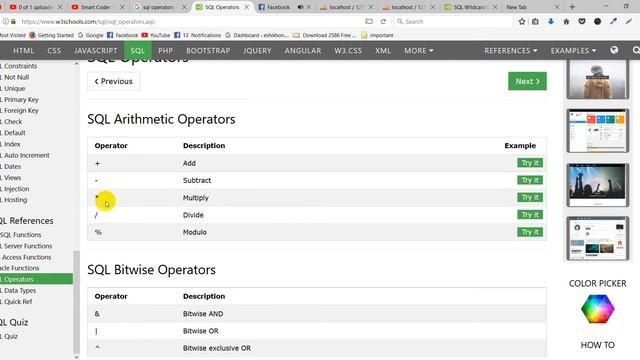Open the HOW TO section heading
This screenshot has height=360, width=640.
coord(598,345)
